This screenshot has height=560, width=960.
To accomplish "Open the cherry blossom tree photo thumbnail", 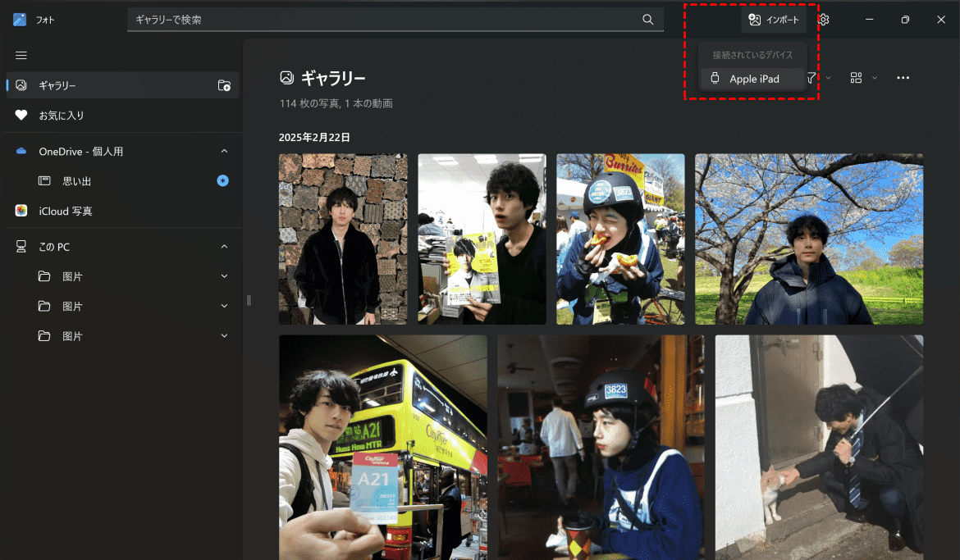I will tap(809, 239).
